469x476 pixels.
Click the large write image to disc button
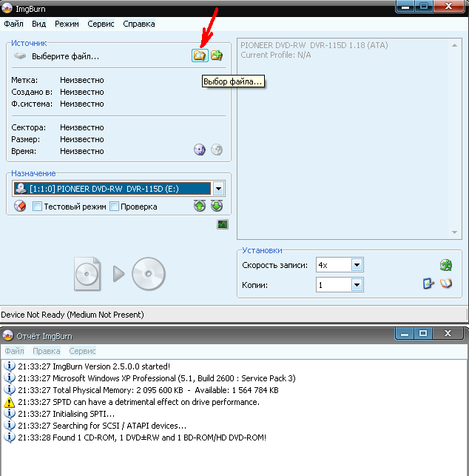120,274
